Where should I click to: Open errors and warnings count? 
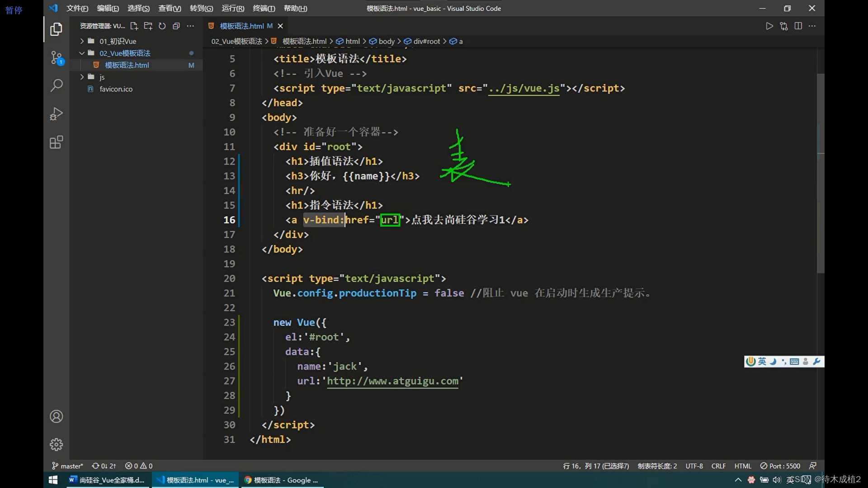[139, 466]
